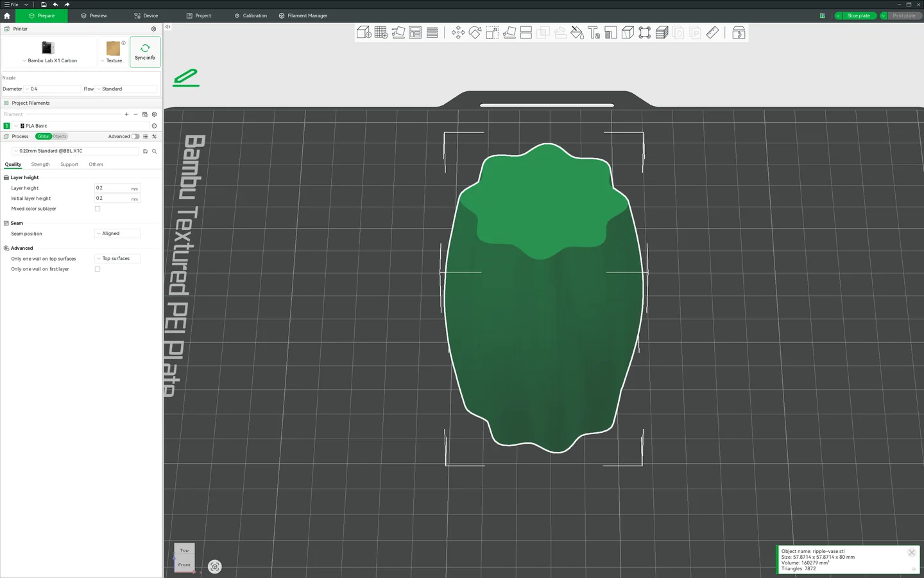The width and height of the screenshot is (924, 578).
Task: Switch to the Others settings tab
Action: (x=96, y=165)
